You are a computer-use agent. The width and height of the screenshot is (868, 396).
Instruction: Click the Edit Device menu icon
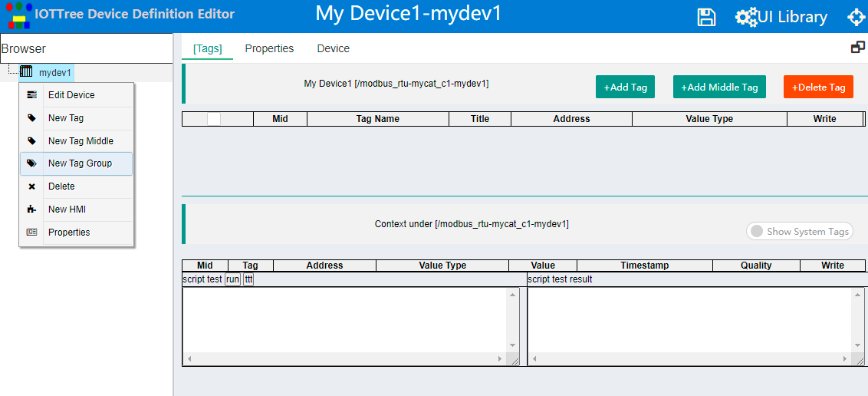32,94
